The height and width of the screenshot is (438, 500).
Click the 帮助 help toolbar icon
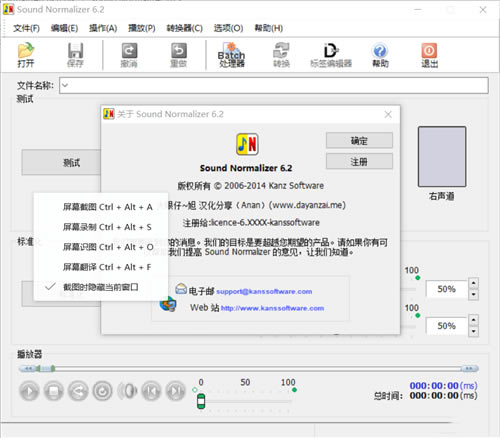click(380, 55)
